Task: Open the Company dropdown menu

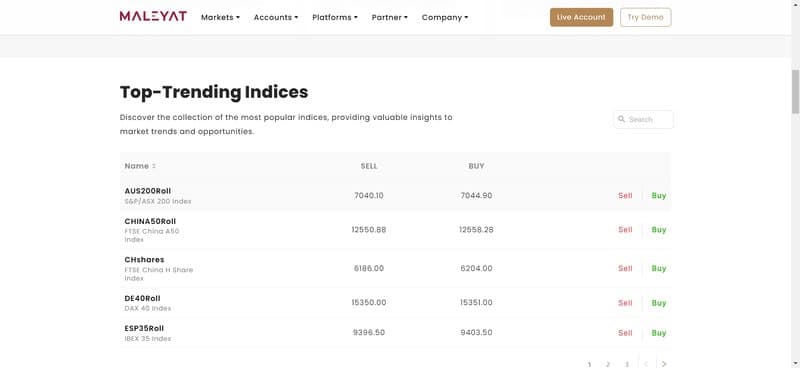Action: coord(445,17)
